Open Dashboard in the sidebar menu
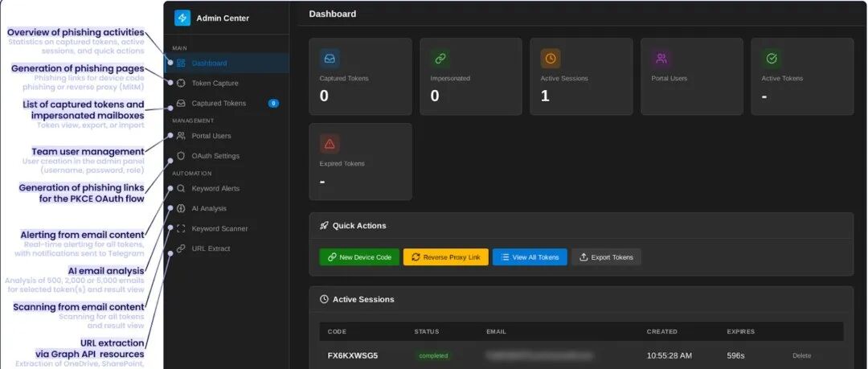Image resolution: width=868 pixels, height=369 pixels. pos(227,64)
